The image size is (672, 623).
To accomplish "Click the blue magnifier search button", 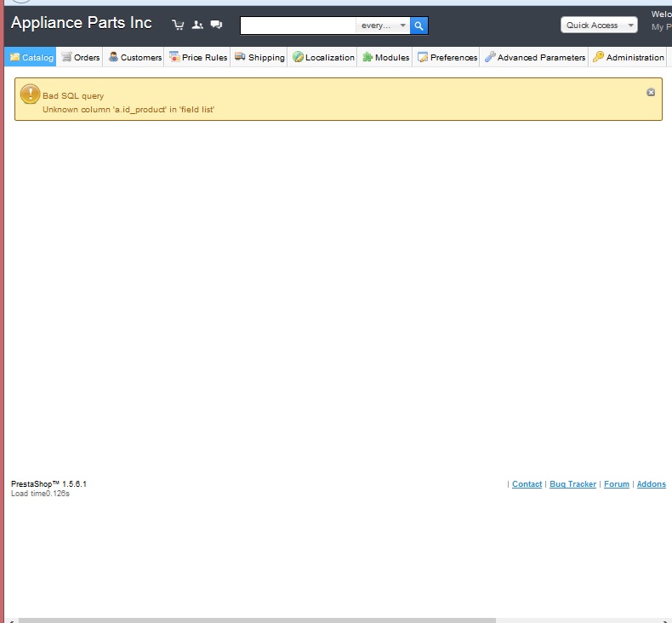I will click(x=419, y=26).
